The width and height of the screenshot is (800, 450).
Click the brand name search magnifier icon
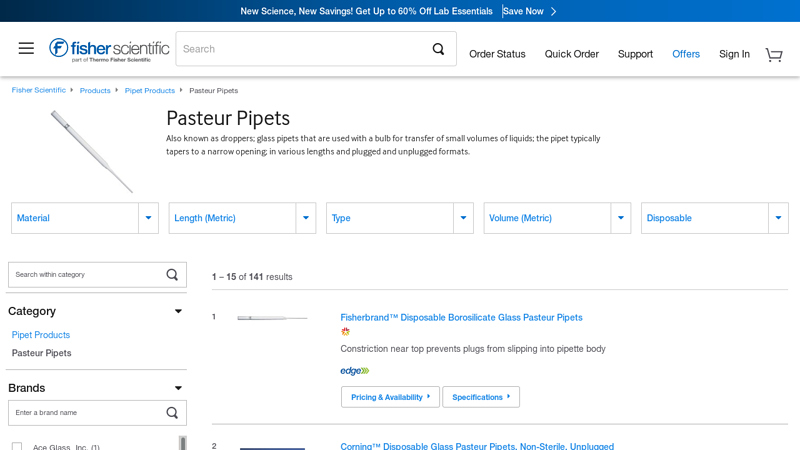172,413
